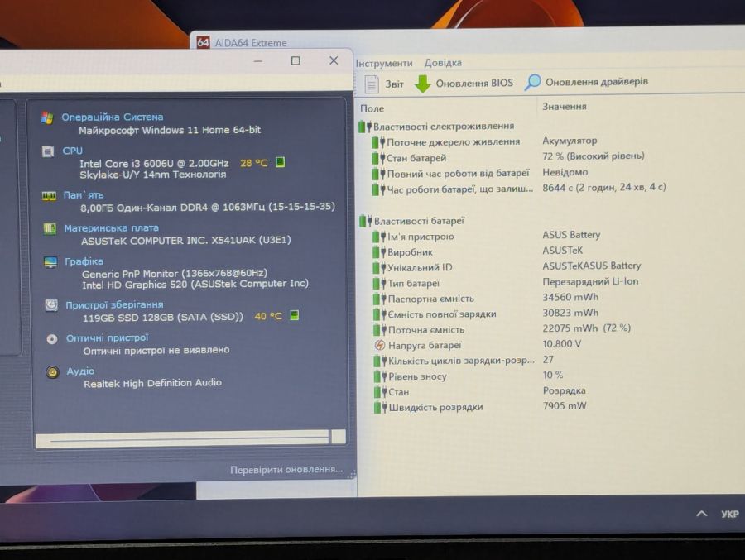
Task: Show hidden taskbar icons chevron
Action: coord(702,514)
